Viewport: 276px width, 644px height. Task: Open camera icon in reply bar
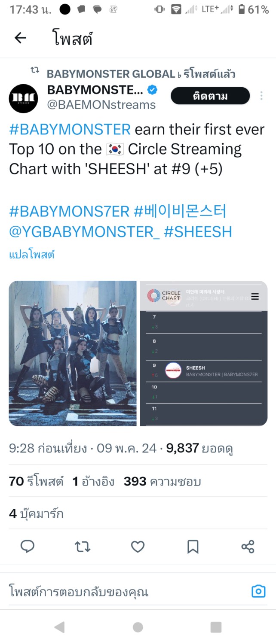tap(258, 591)
